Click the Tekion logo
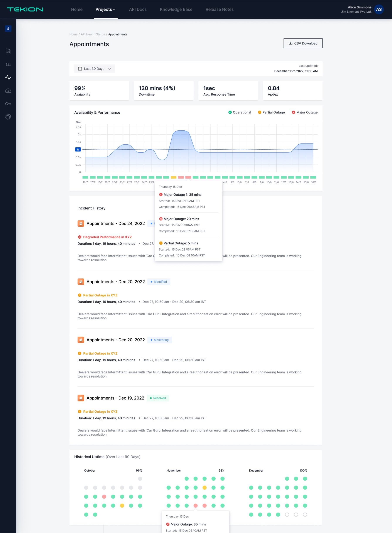 point(25,10)
